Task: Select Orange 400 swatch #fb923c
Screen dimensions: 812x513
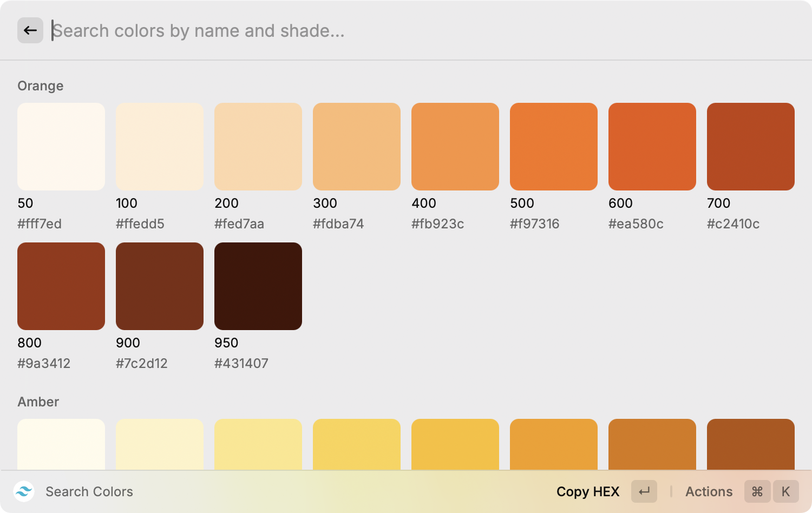Action: [x=455, y=147]
